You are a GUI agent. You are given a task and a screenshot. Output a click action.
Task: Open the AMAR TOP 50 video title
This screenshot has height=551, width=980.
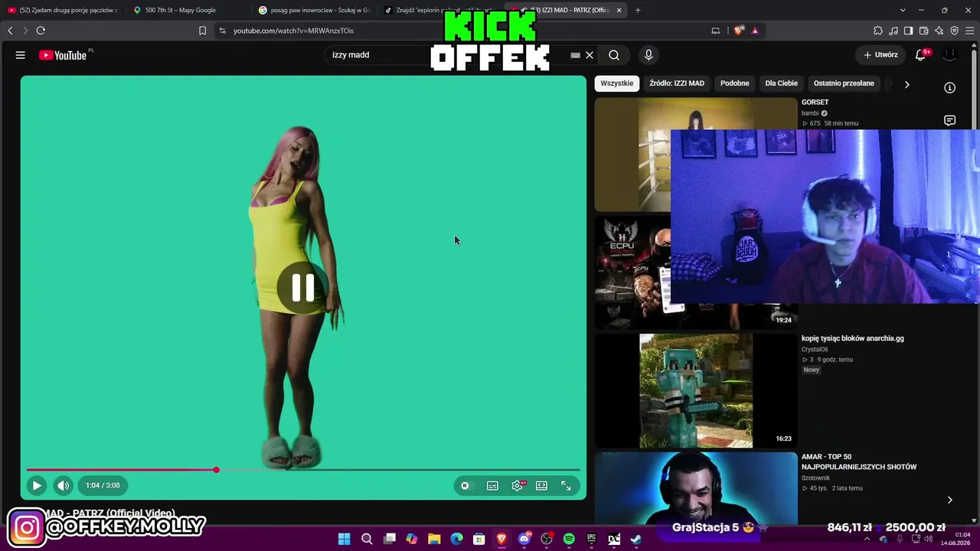pos(859,461)
